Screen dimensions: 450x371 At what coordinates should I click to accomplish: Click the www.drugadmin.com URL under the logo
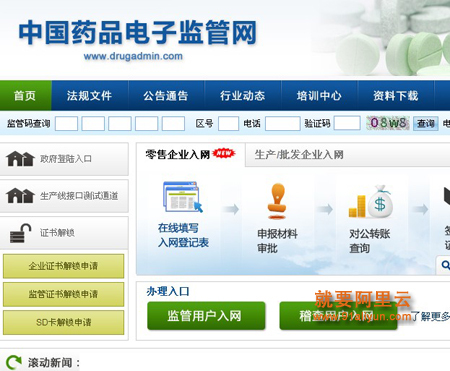[133, 56]
